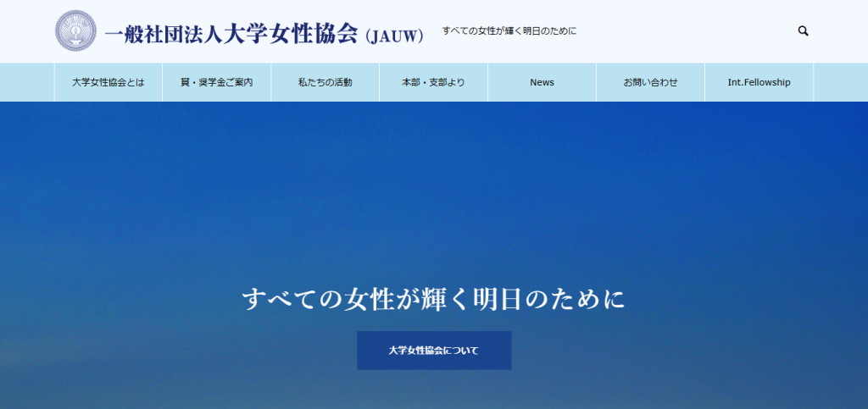Go to the 本部・支部より section
Image resolution: width=868 pixels, height=409 pixels.
(433, 83)
